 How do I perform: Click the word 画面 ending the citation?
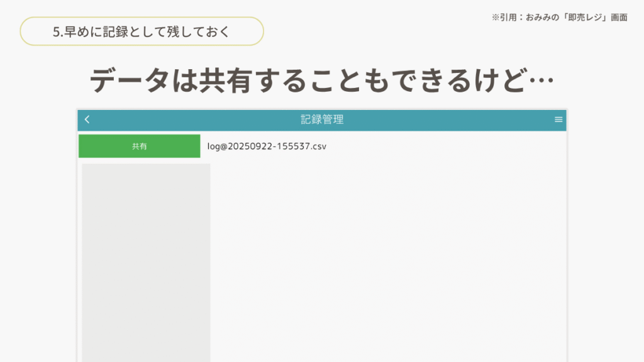(x=619, y=18)
